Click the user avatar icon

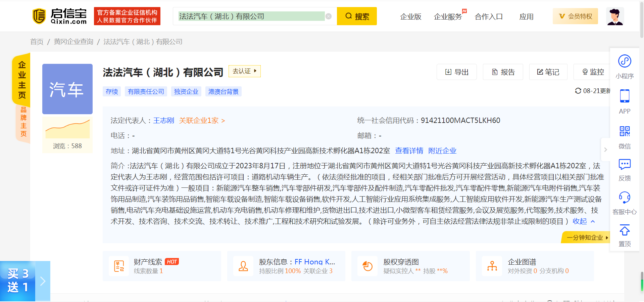[x=615, y=16]
